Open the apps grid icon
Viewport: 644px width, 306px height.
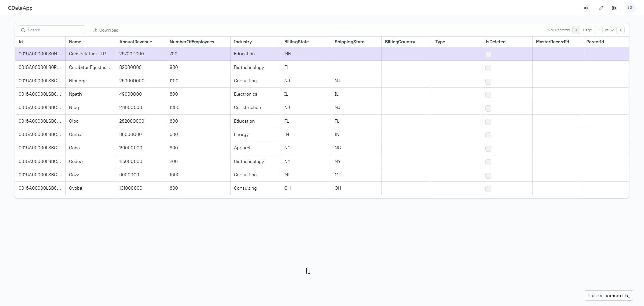pyautogui.click(x=614, y=8)
